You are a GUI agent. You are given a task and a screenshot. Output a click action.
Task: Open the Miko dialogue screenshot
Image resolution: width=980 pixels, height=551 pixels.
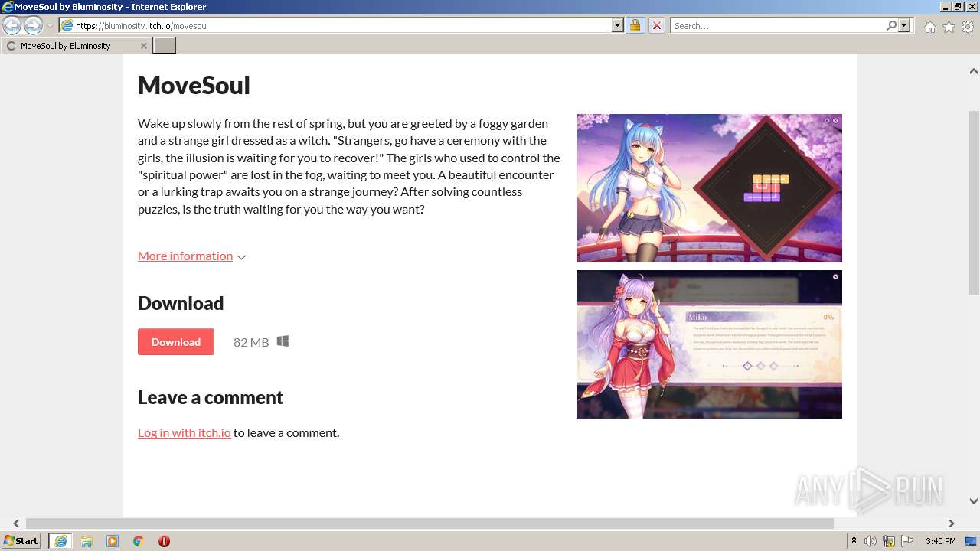(x=709, y=344)
